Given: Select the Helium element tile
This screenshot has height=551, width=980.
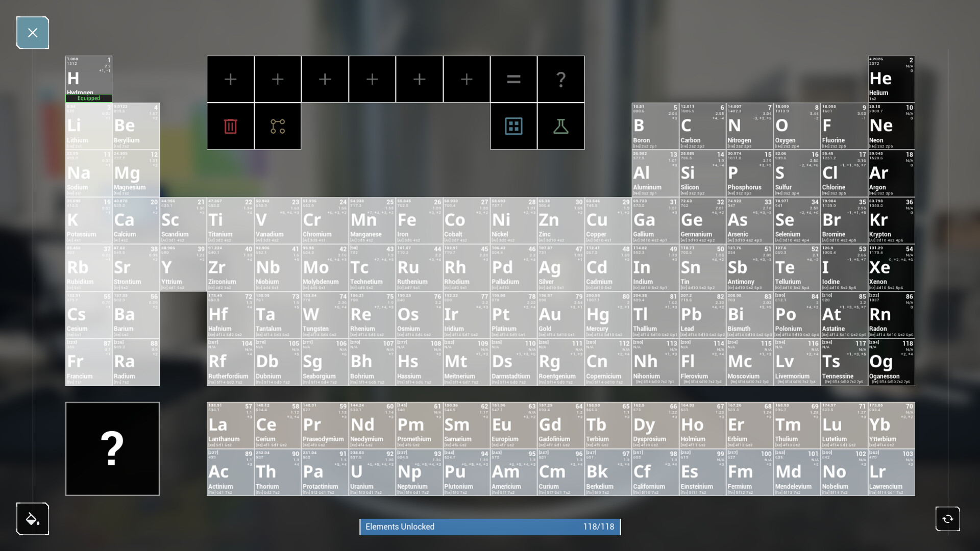Looking at the screenshot, I should [x=891, y=79].
